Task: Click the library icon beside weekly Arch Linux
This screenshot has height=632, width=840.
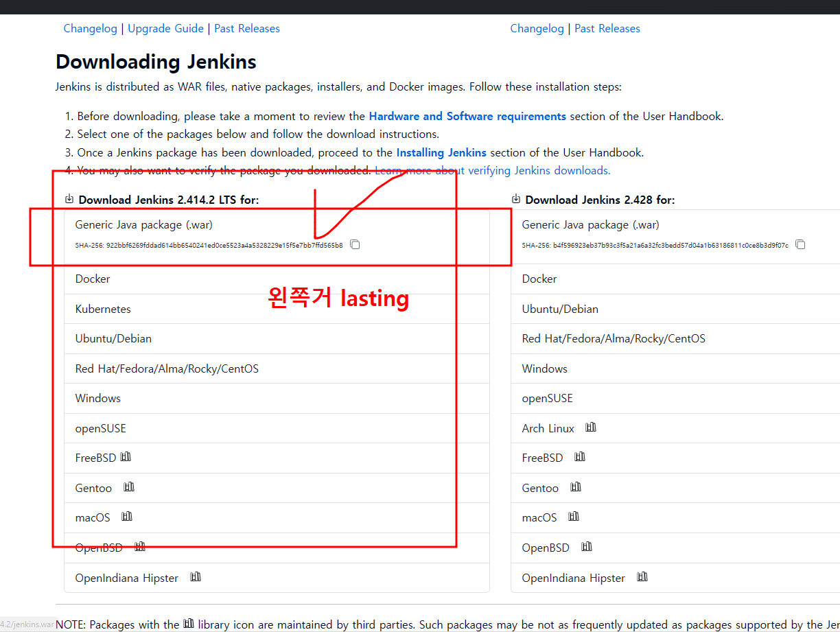Action: [591, 428]
